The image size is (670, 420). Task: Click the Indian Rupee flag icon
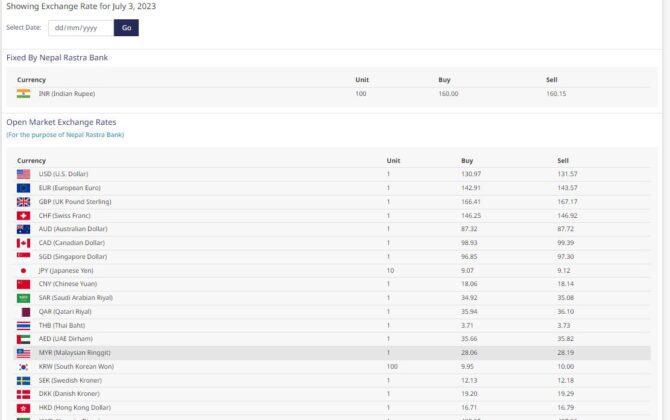pyautogui.click(x=23, y=93)
